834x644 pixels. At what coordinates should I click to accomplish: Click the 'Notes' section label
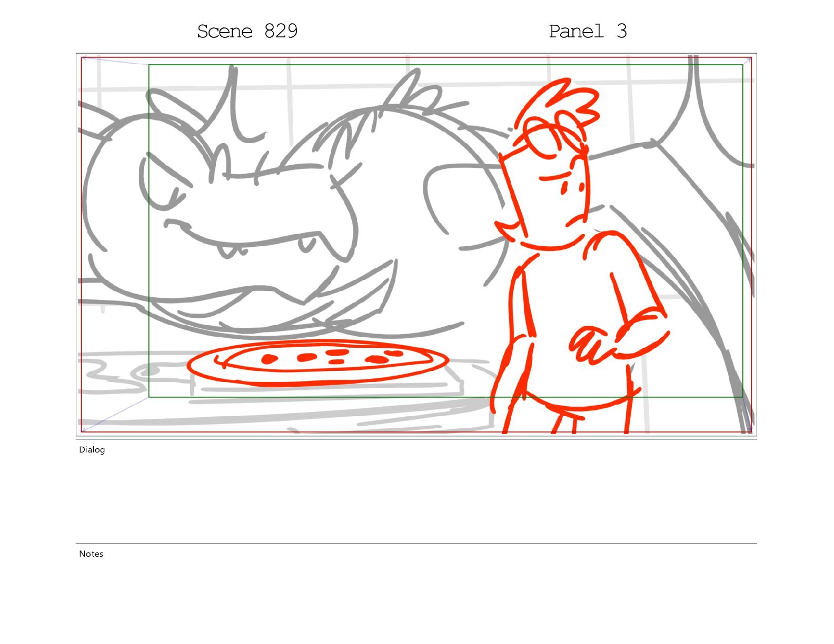91,554
